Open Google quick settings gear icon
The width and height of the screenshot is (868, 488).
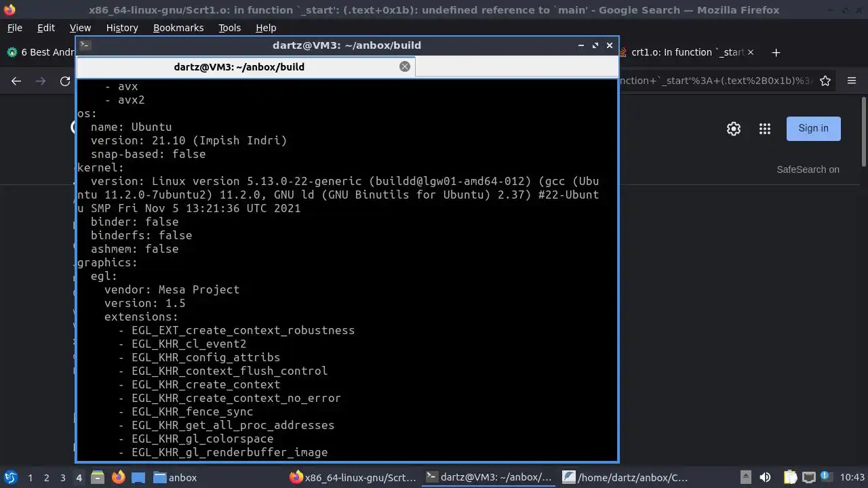pos(734,129)
